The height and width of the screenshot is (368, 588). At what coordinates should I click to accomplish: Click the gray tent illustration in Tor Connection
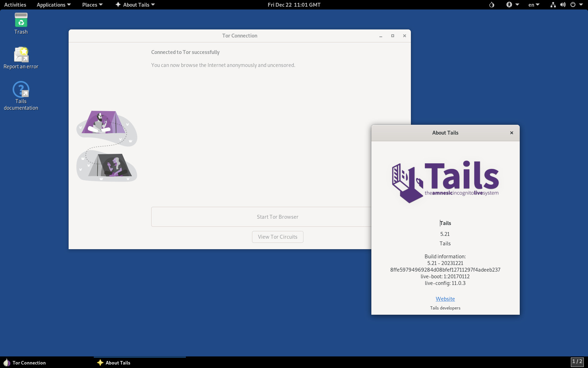tap(110, 165)
